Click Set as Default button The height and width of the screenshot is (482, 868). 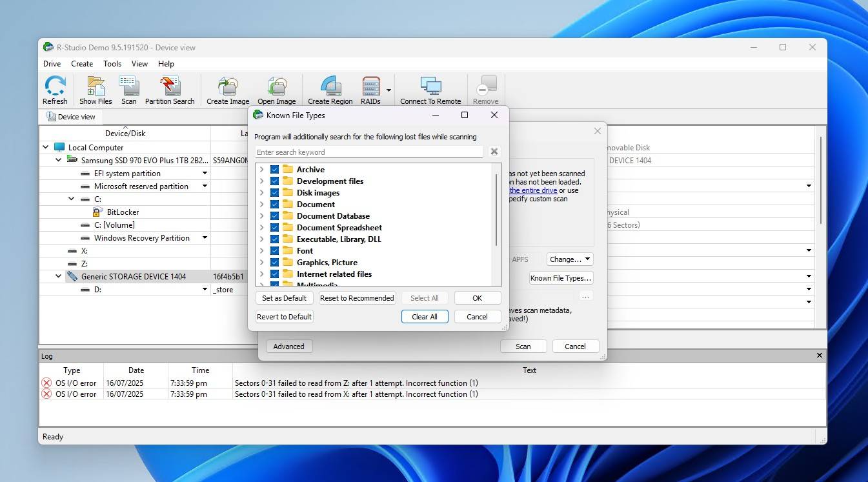[284, 297]
